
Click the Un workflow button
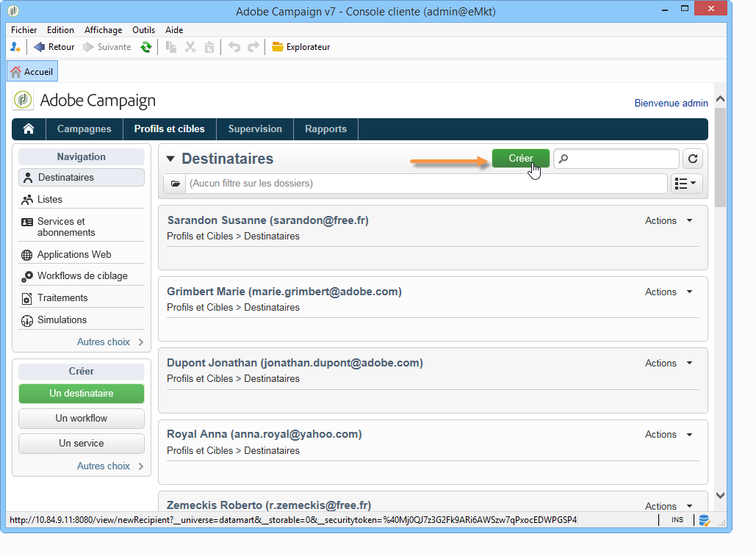tap(81, 418)
